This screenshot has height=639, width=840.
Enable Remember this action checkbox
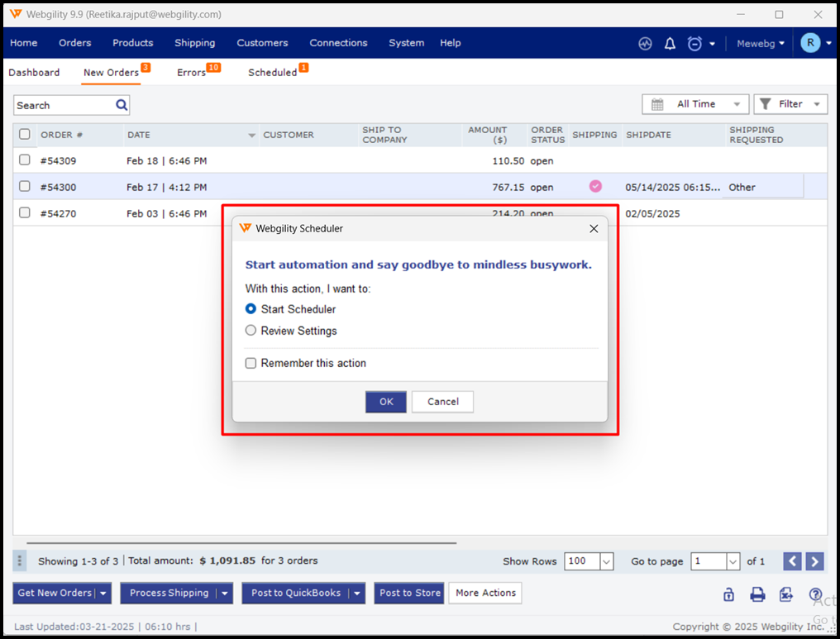(251, 363)
